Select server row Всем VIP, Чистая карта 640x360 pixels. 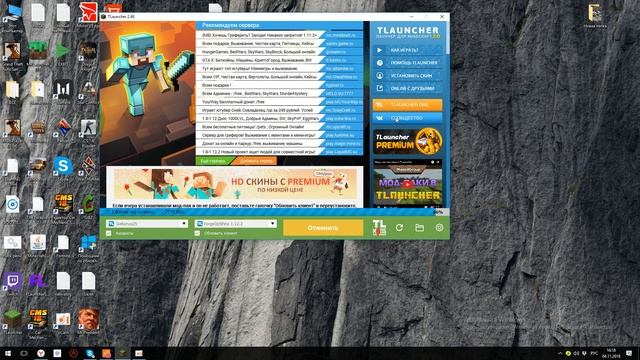[x=279, y=77]
